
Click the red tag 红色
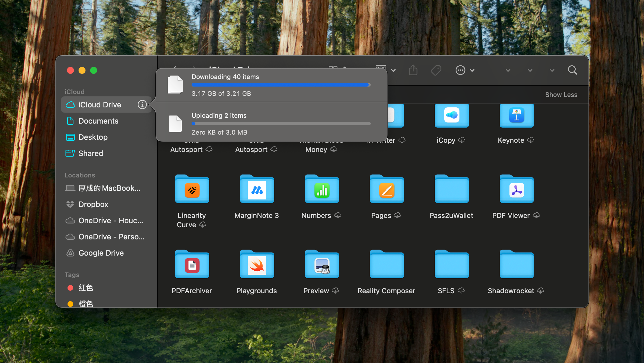[x=85, y=288]
